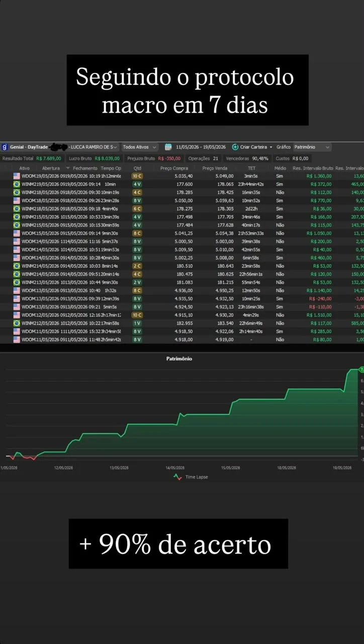Click the 1 V quantity badge on WINM212 row
Image resolution: width=364 pixels, height=644 pixels.
pyautogui.click(x=137, y=323)
